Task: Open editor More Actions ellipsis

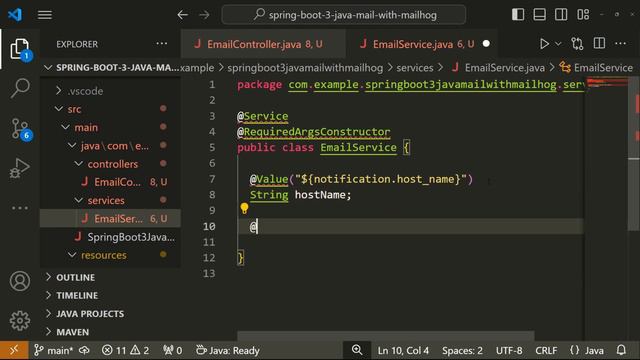Action: (x=620, y=43)
